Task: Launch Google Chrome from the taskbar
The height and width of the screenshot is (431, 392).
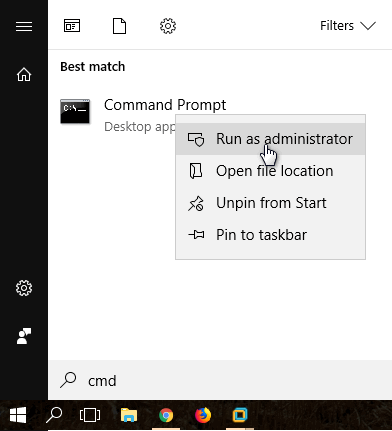Action: [166, 415]
